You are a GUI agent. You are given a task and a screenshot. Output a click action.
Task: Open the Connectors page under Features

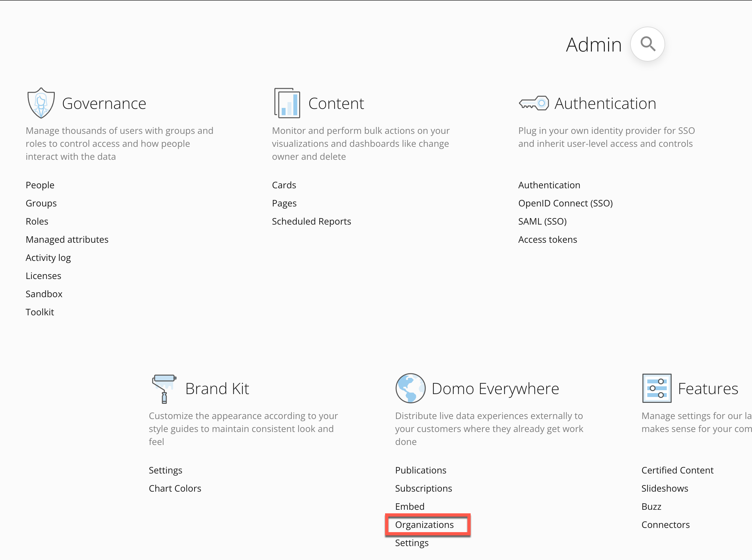[665, 524]
